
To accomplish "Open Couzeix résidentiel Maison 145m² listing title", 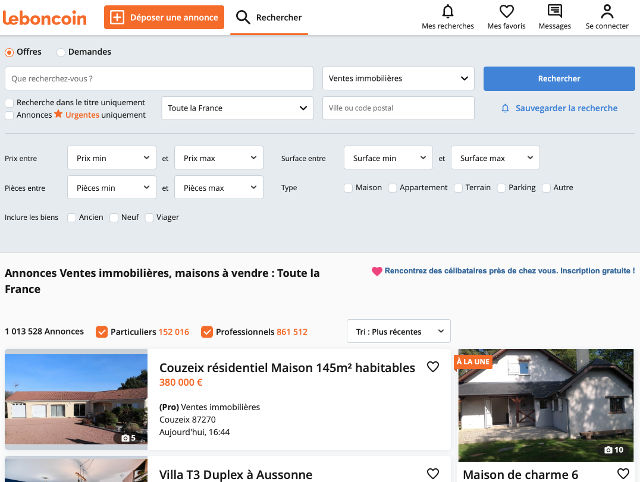I will 287,368.
